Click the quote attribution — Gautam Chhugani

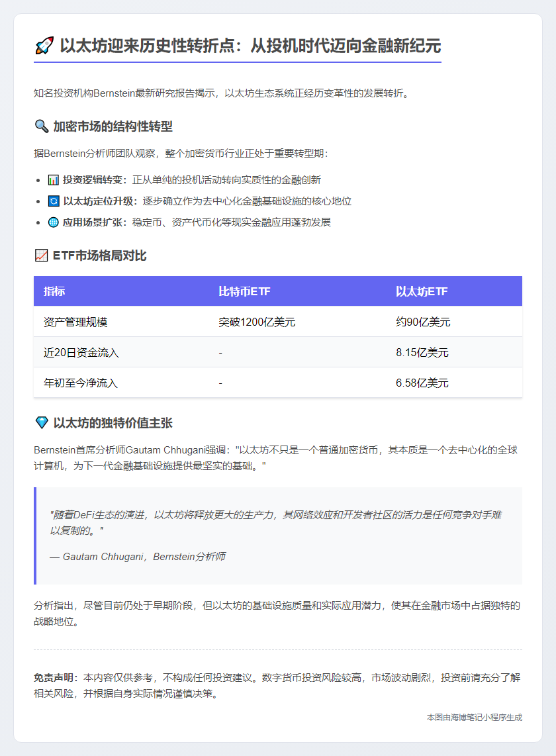pos(138,557)
